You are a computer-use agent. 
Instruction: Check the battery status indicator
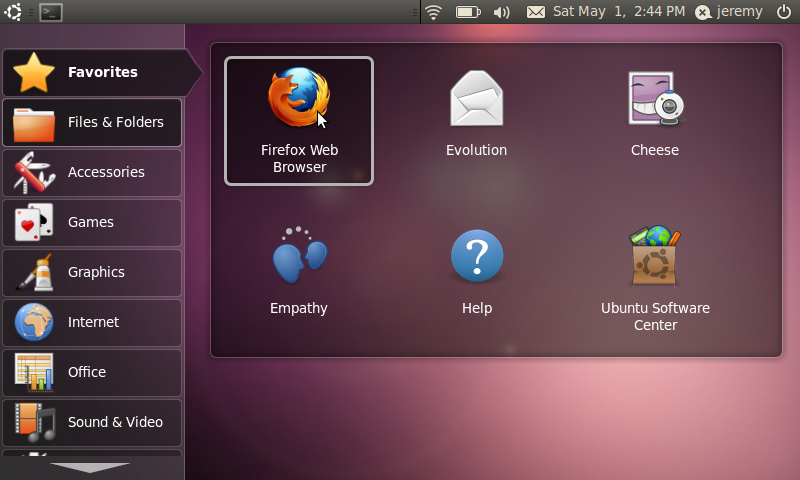(468, 12)
